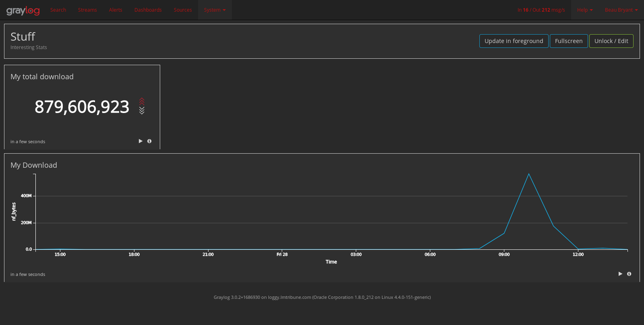Click the 09:00 time axis label
The image size is (644, 325).
coord(504,255)
